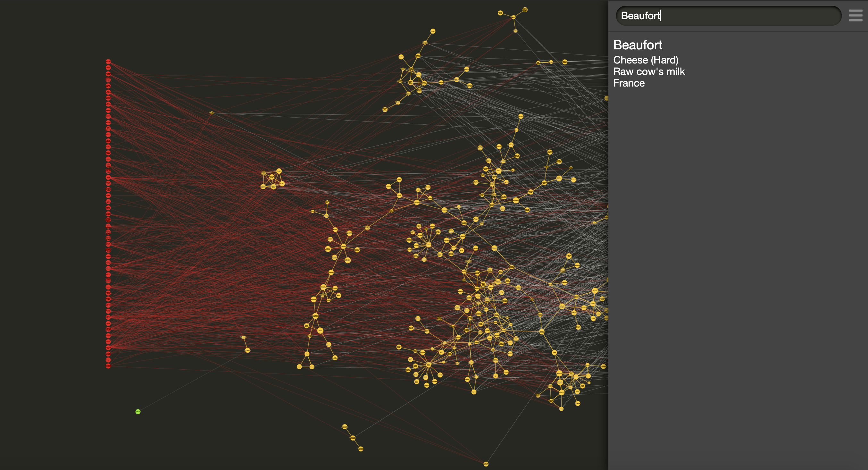Click the Raw cow's milk label
Screen dimensions: 868x470
(649, 71)
